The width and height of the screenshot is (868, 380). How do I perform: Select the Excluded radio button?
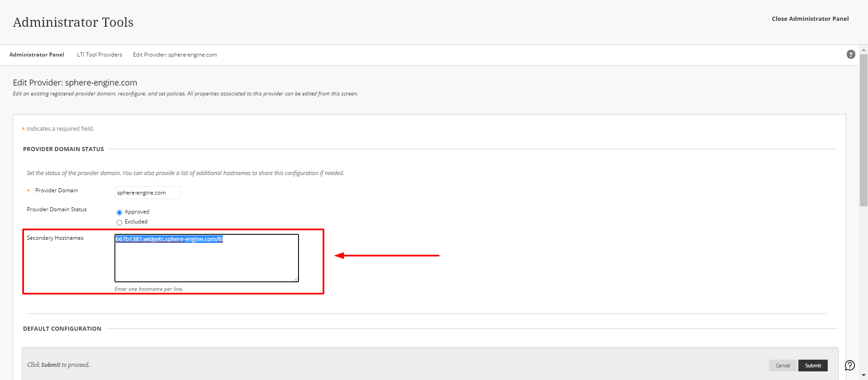coord(119,222)
